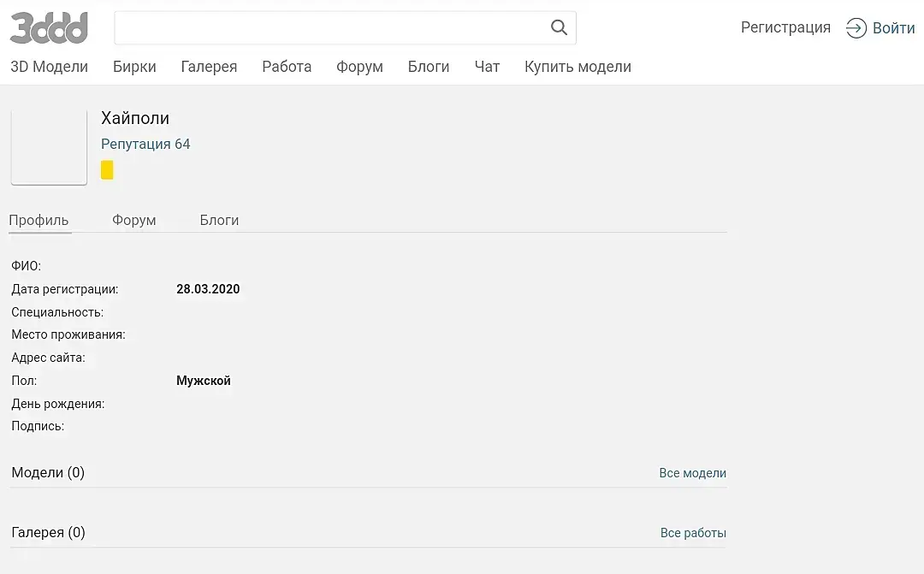Switch to the profile's Блоги tab
Image resolution: width=924 pixels, height=574 pixels.
pos(219,220)
